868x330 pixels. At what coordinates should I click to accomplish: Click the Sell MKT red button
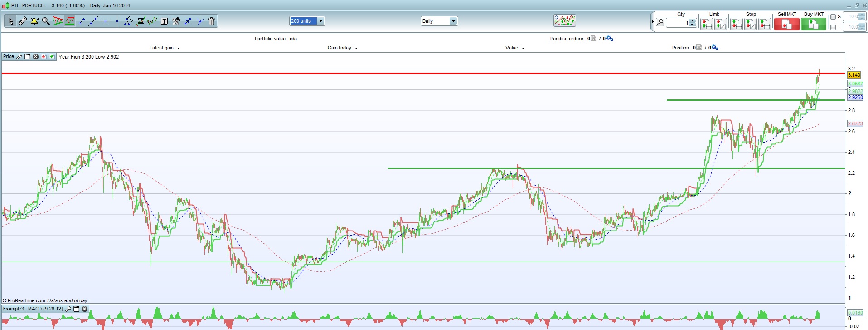click(786, 24)
